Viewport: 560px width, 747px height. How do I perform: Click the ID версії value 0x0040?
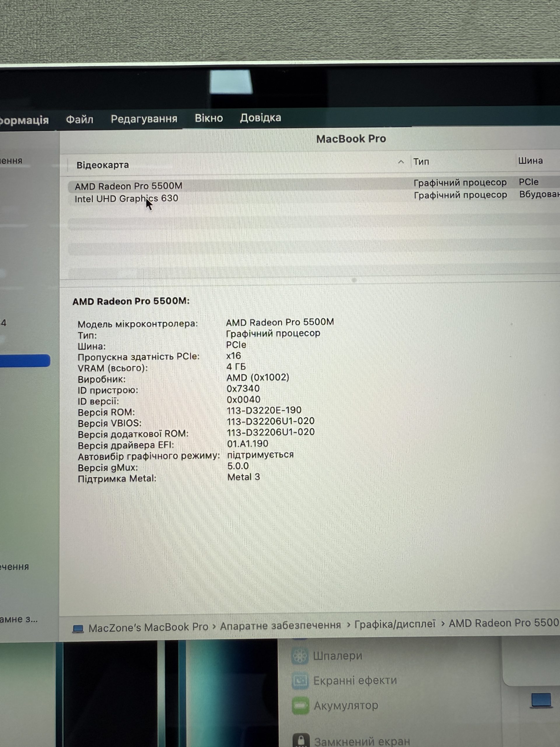click(x=243, y=399)
